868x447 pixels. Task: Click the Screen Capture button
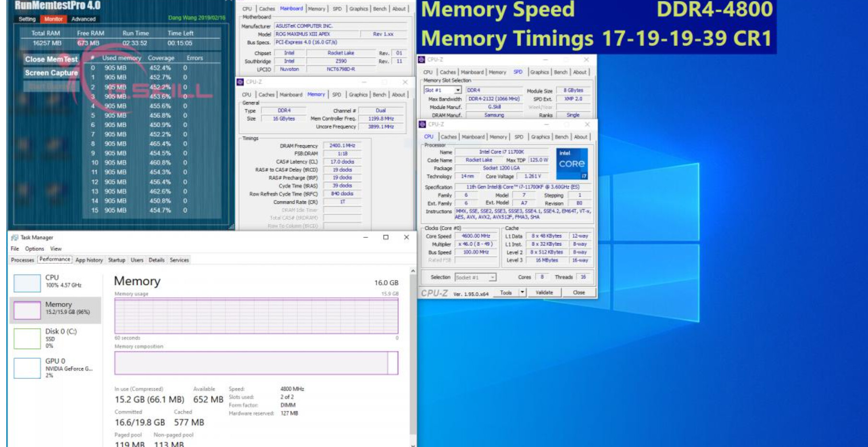(51, 73)
